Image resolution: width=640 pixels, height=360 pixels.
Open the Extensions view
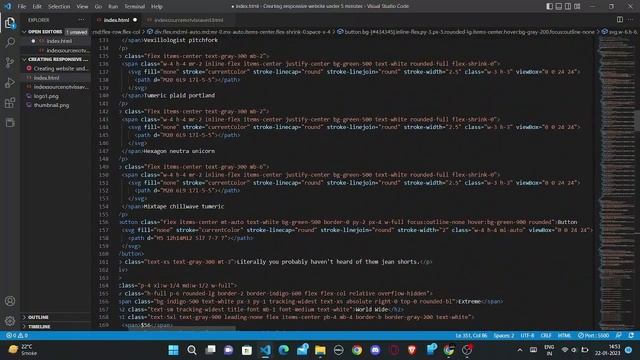pyautogui.click(x=10, y=102)
